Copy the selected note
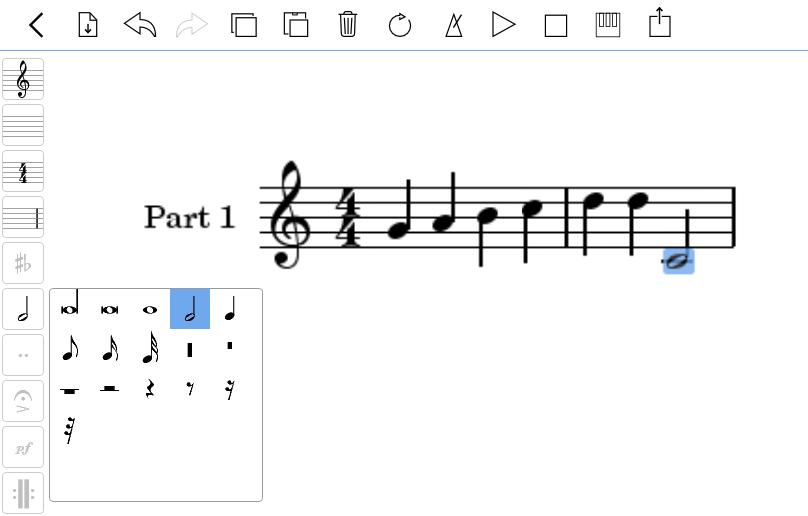The image size is (808, 516). (x=244, y=25)
